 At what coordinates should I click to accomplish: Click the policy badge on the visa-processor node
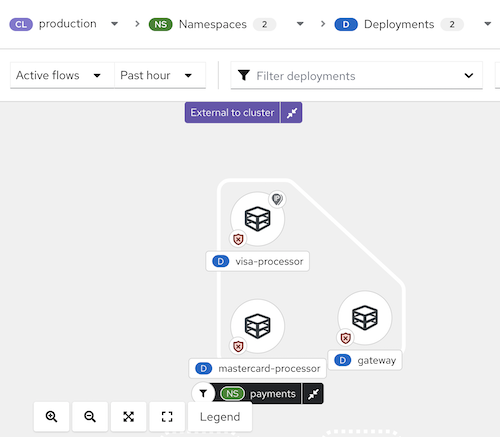point(277,199)
